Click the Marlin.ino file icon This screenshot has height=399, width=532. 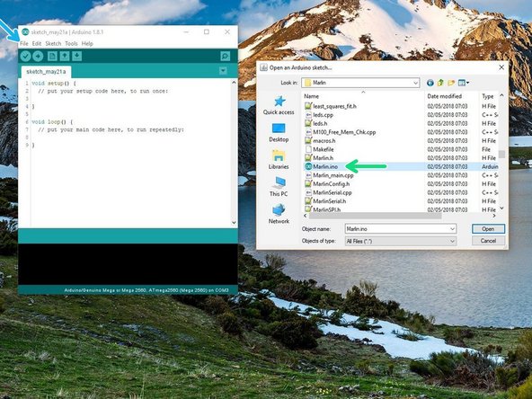point(308,166)
